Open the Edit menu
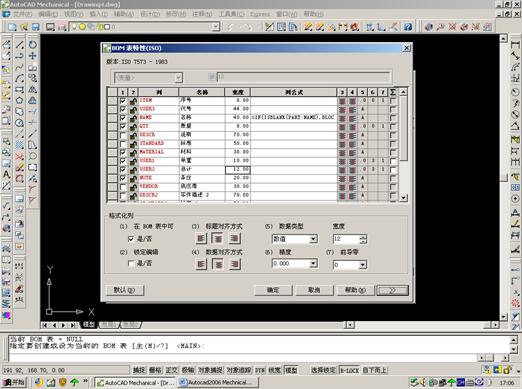The height and width of the screenshot is (389, 522). pyautogui.click(x=48, y=14)
